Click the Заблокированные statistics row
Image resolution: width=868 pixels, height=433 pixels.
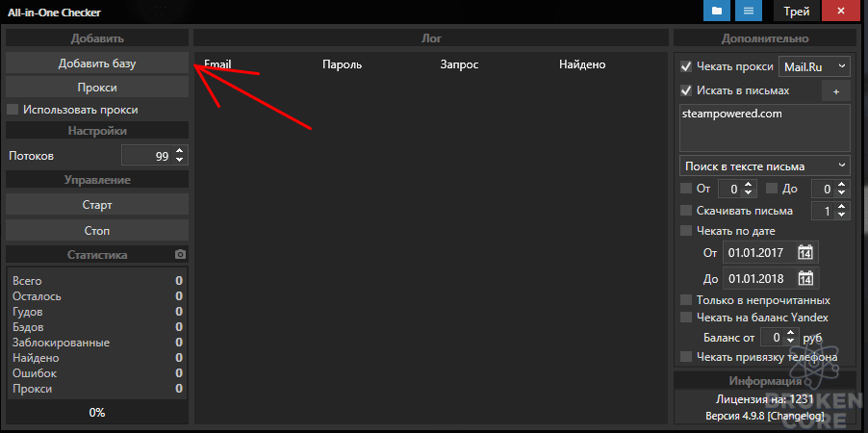tap(97, 343)
